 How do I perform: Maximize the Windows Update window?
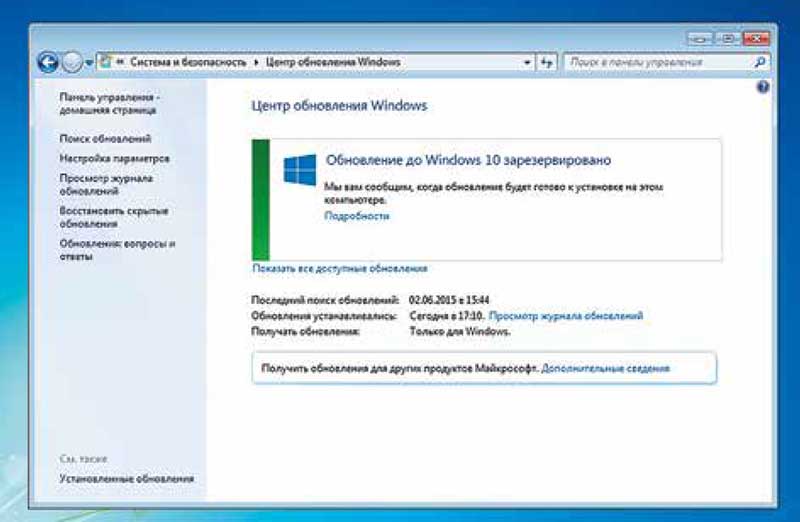[728, 39]
